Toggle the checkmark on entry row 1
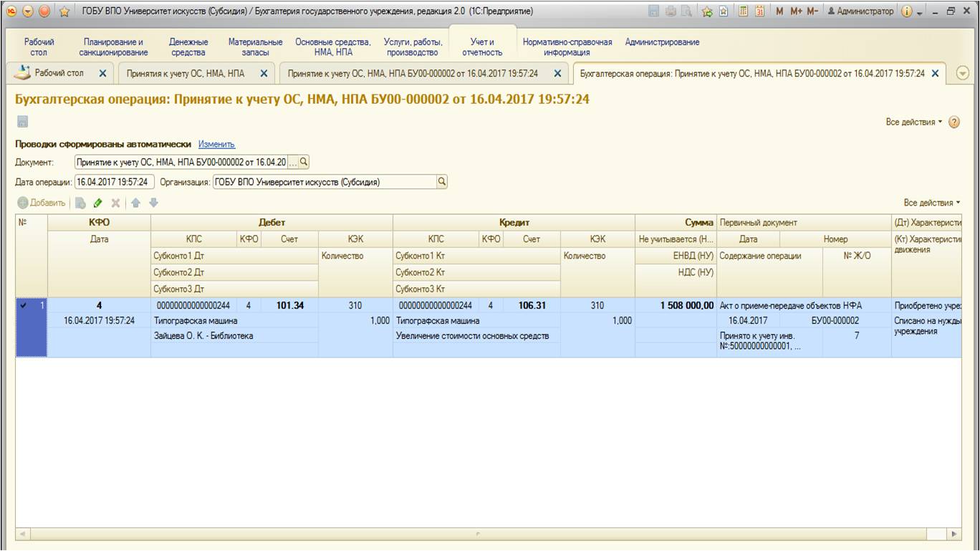Screen dimensions: 980x551 click(24, 305)
